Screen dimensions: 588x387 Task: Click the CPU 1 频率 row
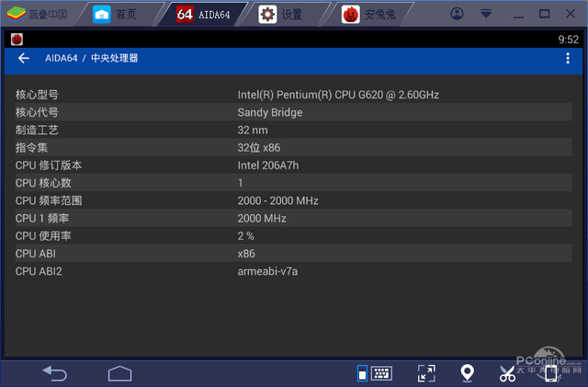pyautogui.click(x=293, y=218)
